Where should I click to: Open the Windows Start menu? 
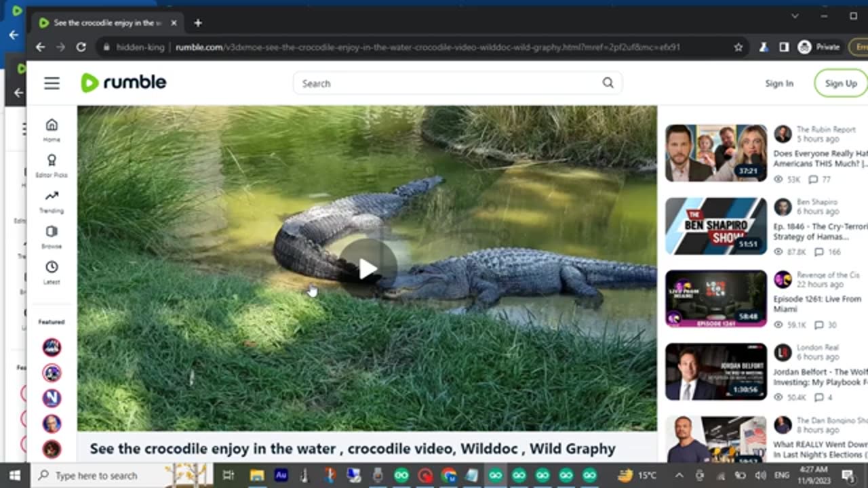coord(14,475)
